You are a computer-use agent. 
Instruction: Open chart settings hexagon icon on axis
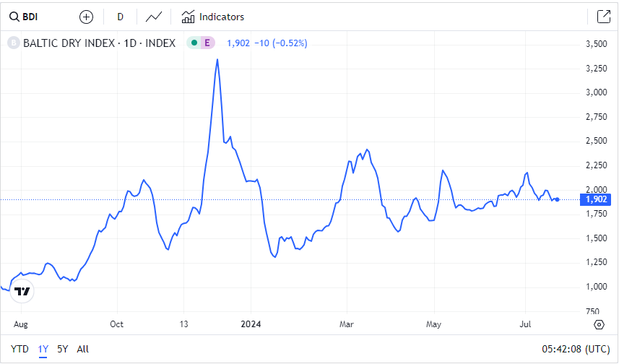pos(599,324)
